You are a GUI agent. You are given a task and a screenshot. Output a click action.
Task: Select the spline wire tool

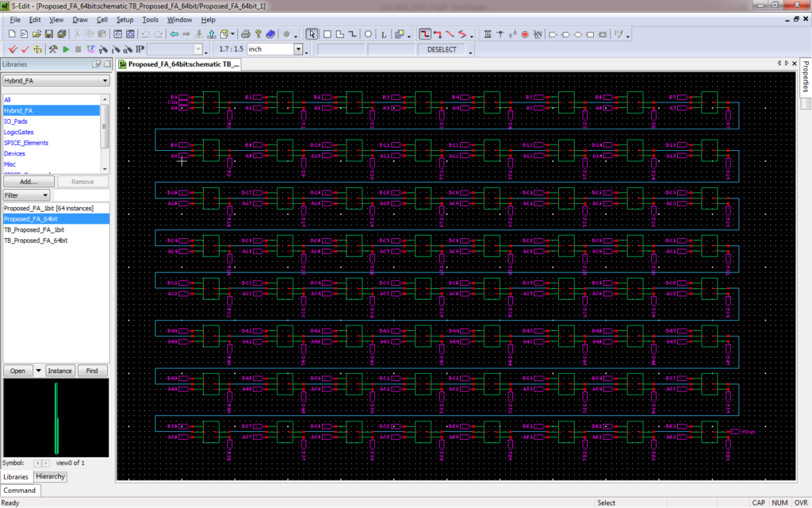coord(462,33)
